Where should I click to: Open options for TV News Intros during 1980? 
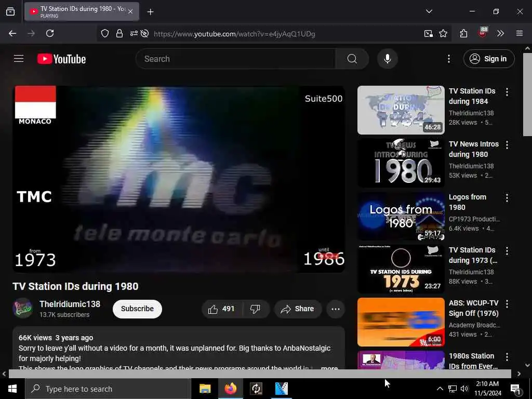click(507, 145)
